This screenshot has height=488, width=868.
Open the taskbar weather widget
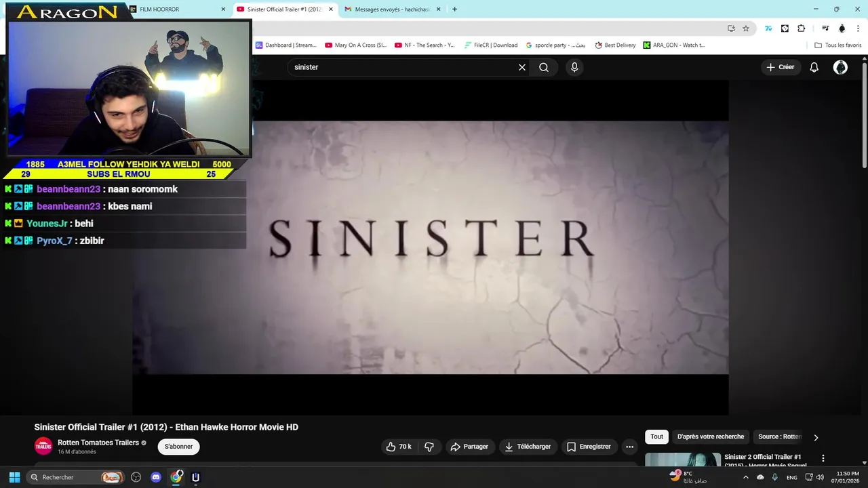click(688, 477)
